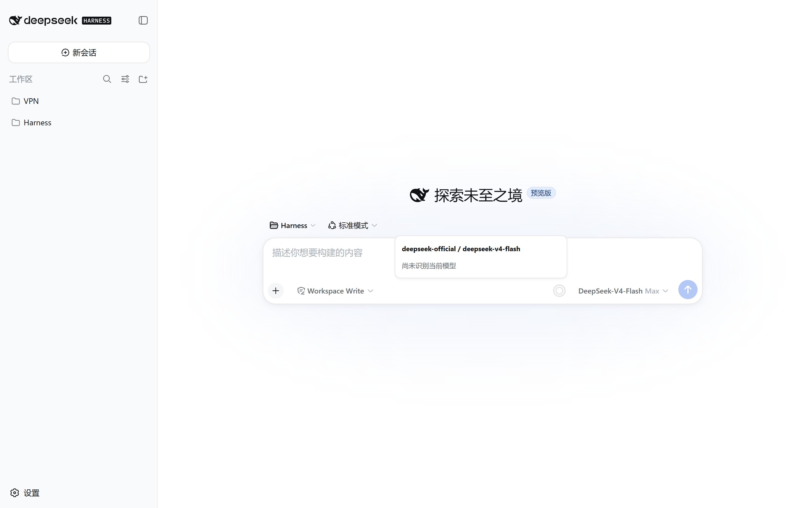Click the whale logo beside the heading
Image resolution: width=812 pixels, height=508 pixels.
pyautogui.click(x=419, y=195)
